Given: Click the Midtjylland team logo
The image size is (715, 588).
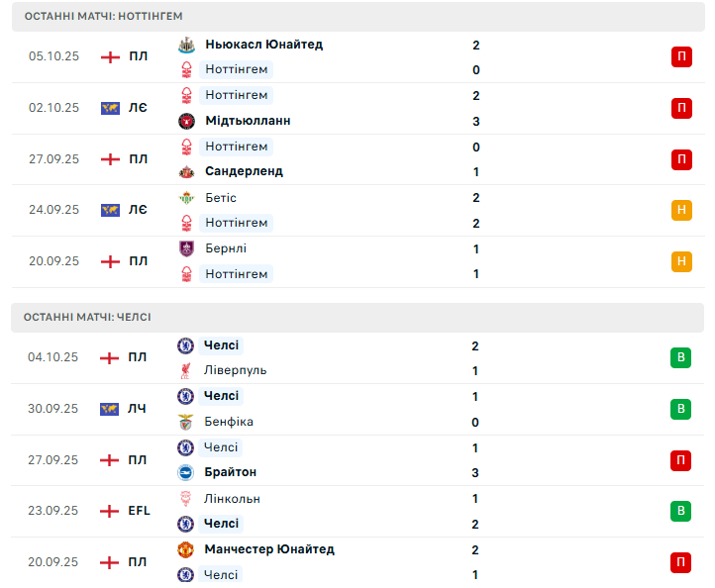Looking at the screenshot, I should click(x=185, y=121).
